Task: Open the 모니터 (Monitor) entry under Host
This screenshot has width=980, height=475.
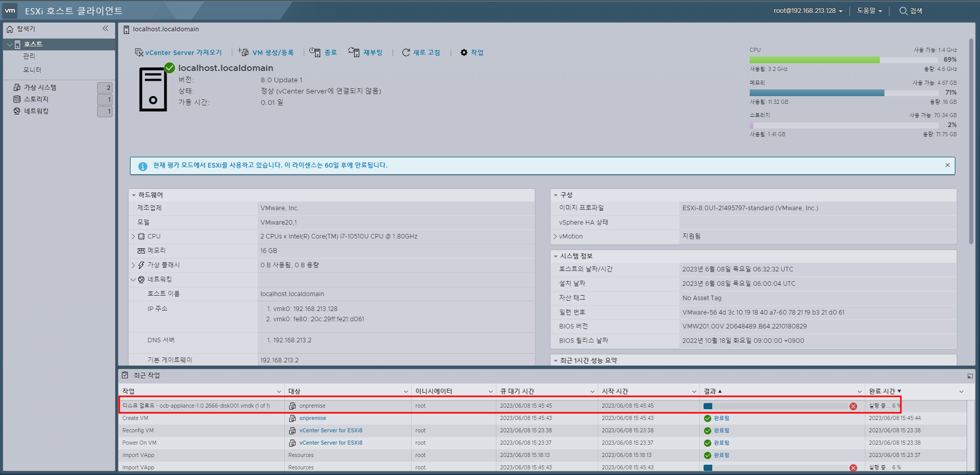Action: point(32,70)
